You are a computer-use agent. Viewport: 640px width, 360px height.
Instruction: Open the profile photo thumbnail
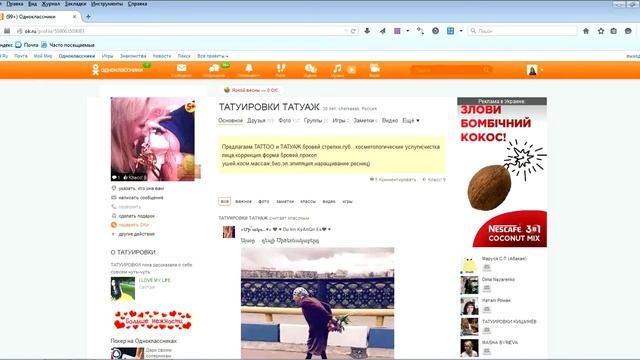pos(153,139)
